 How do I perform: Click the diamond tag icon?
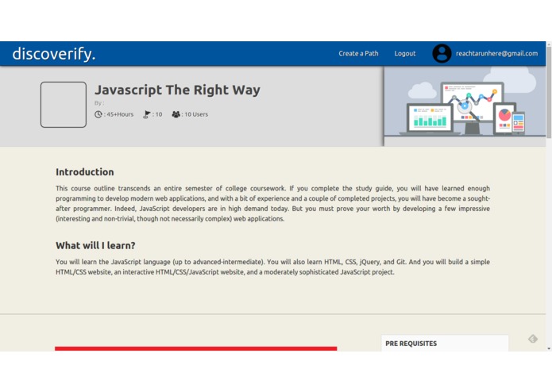click(x=533, y=339)
